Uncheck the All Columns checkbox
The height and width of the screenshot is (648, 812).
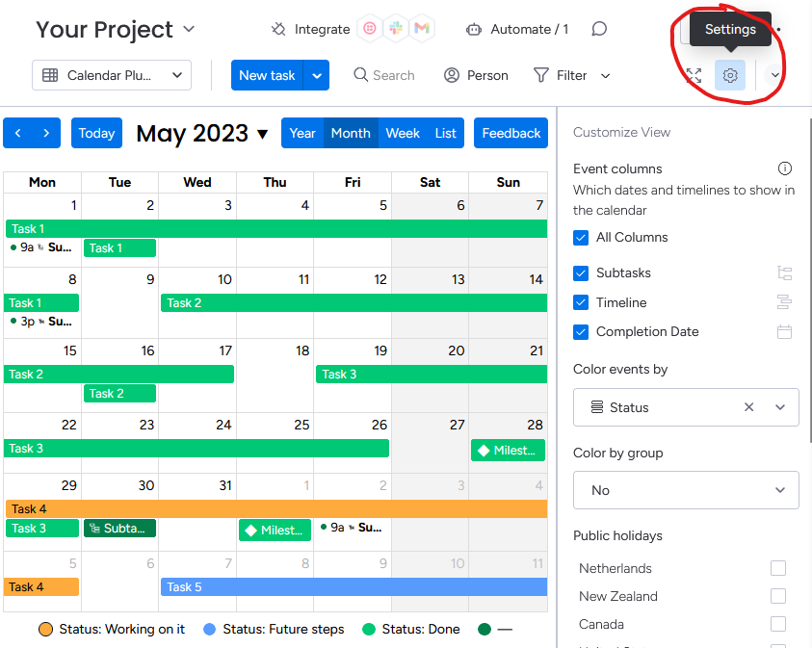coord(581,238)
